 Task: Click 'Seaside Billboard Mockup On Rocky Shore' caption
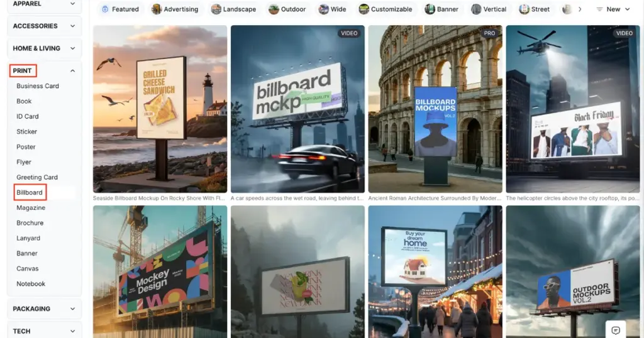[159, 198]
